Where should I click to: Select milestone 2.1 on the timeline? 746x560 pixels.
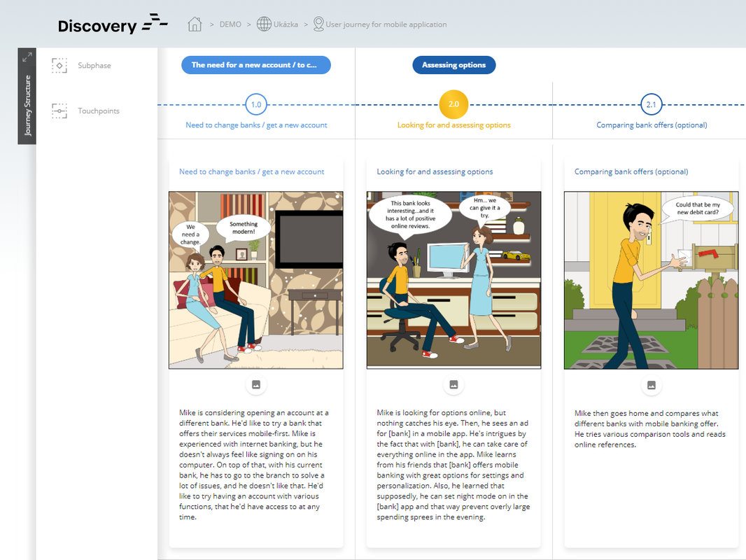651,104
